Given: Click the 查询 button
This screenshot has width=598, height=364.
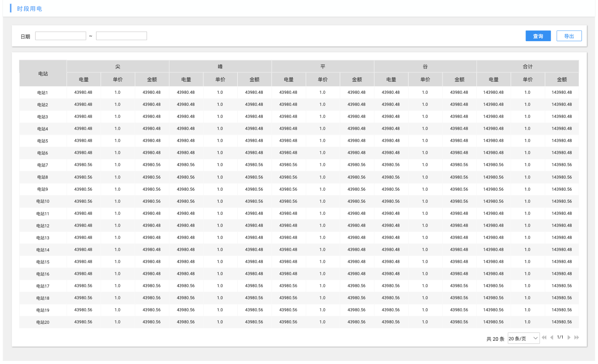Looking at the screenshot, I should [538, 36].
